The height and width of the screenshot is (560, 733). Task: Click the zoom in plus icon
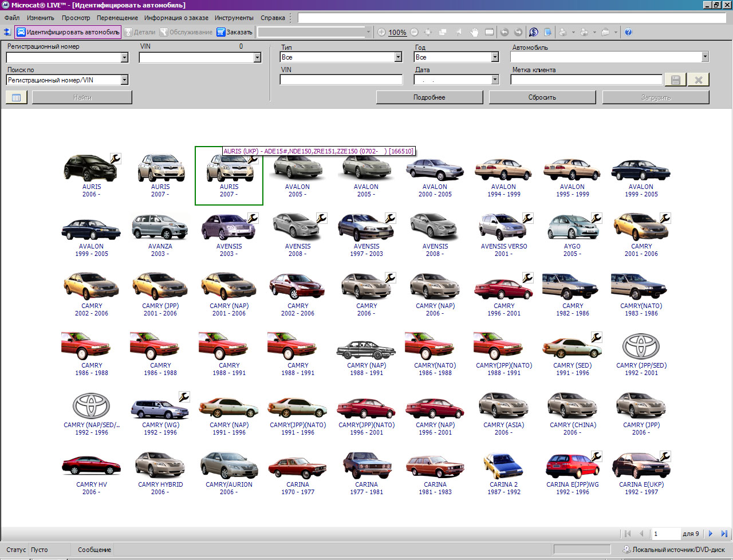pyautogui.click(x=381, y=32)
